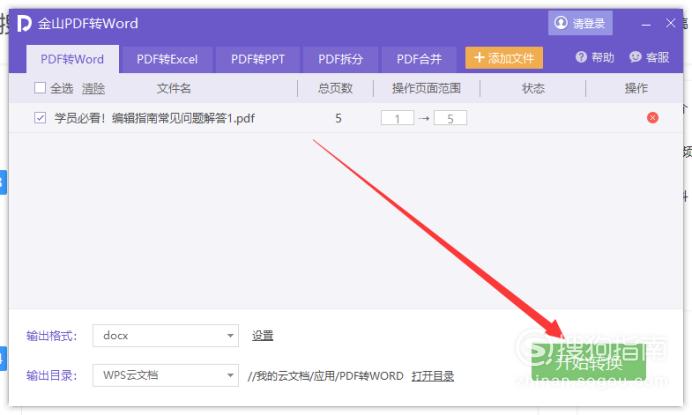Click the 文件名 column header
The width and height of the screenshot is (692, 415).
coord(174,88)
